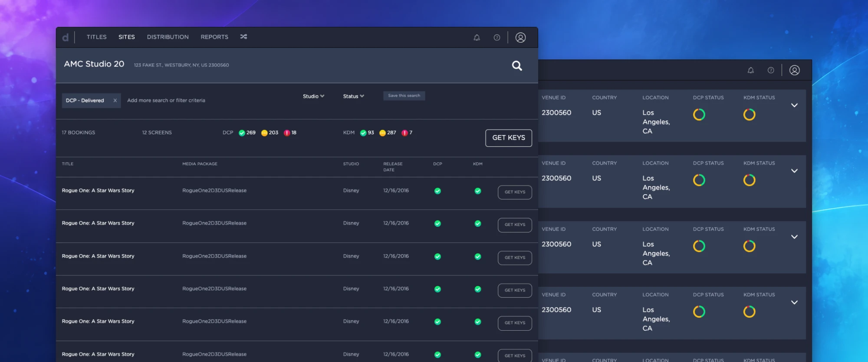868x362 pixels.
Task: Expand the fourth venue card chevron in back window
Action: pos(794,302)
